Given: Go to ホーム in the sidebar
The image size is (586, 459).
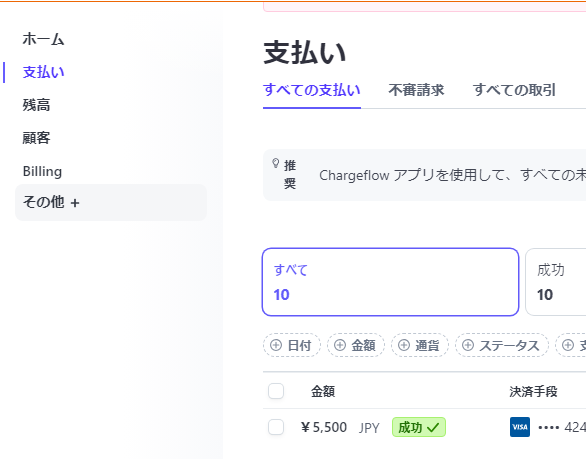Looking at the screenshot, I should (x=43, y=39).
